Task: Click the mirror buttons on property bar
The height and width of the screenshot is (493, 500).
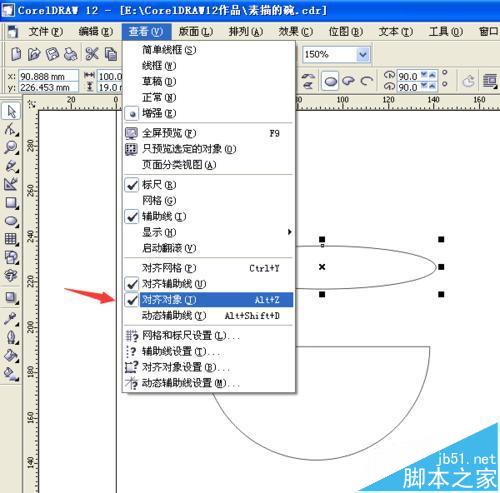Action: pyautogui.click(x=308, y=81)
